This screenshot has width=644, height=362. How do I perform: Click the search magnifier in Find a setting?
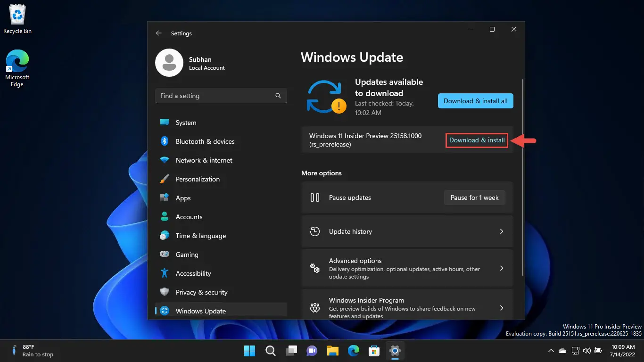coord(278,96)
